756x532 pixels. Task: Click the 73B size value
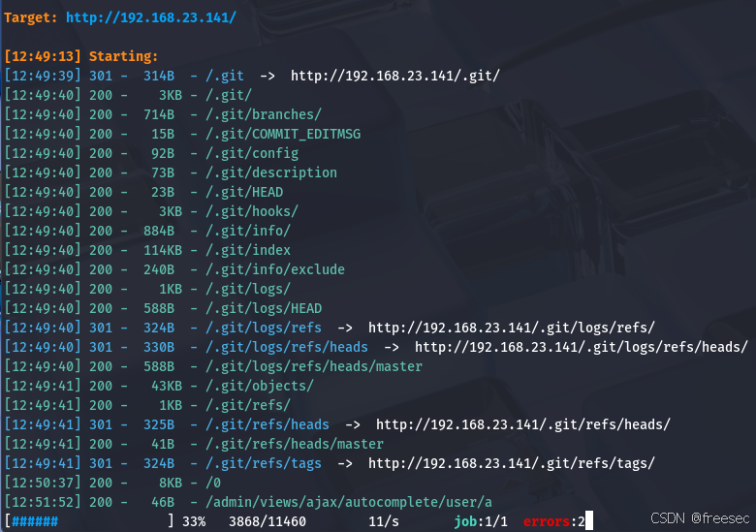pyautogui.click(x=163, y=172)
